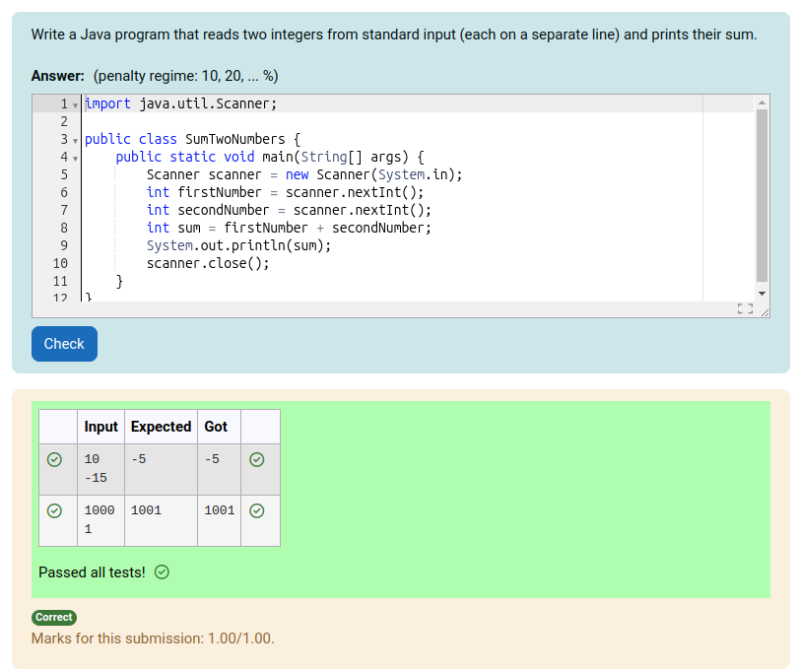Toggle fullscreen editor icon

tap(745, 308)
